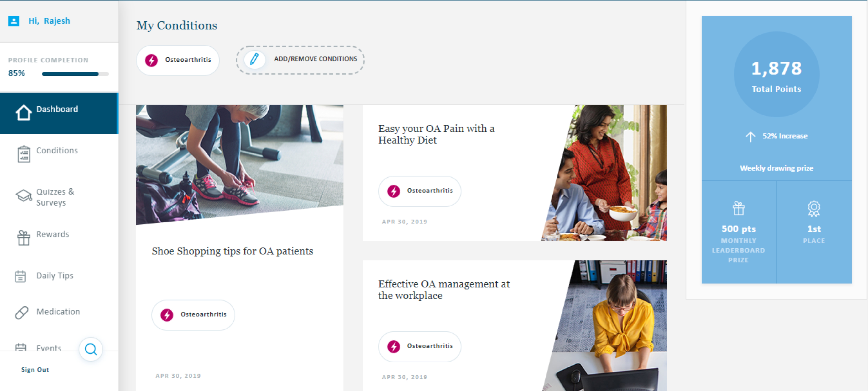
Task: Click lightning icon on Shoe Shopping card tag
Action: point(167,315)
